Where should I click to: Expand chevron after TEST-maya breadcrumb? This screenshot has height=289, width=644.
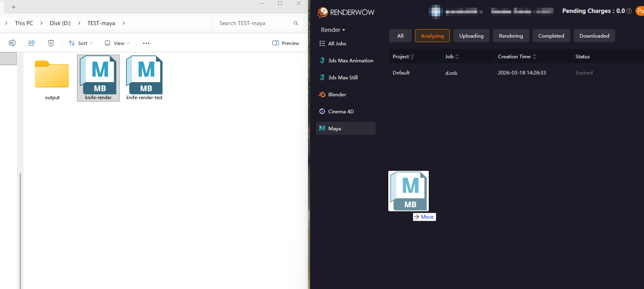tap(124, 23)
